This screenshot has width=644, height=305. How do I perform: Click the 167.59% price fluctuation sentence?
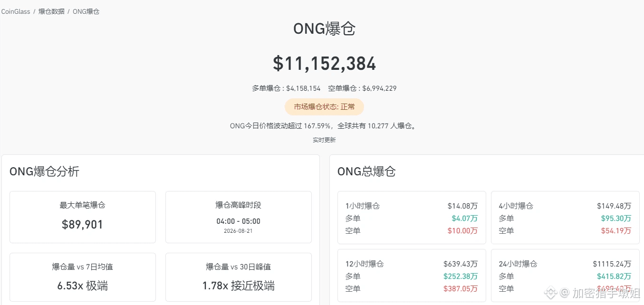[x=324, y=126]
